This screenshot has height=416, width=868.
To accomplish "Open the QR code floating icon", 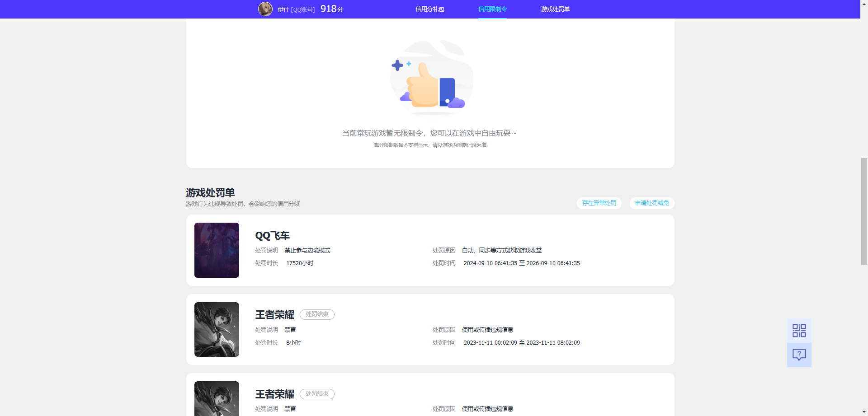I will tap(799, 331).
